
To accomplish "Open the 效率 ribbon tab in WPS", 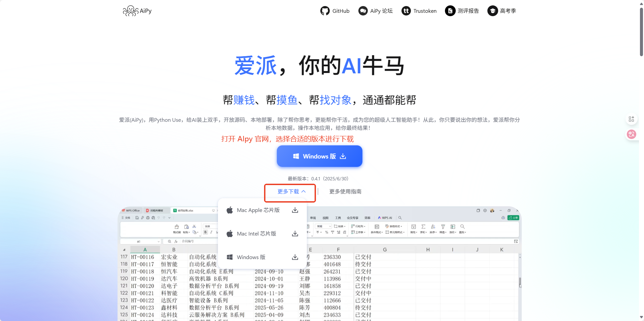I will tap(367, 218).
